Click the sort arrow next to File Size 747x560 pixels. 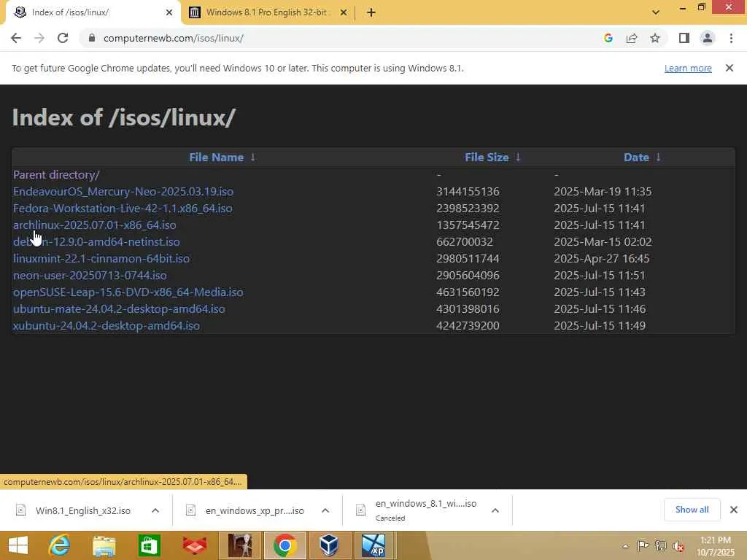(518, 157)
